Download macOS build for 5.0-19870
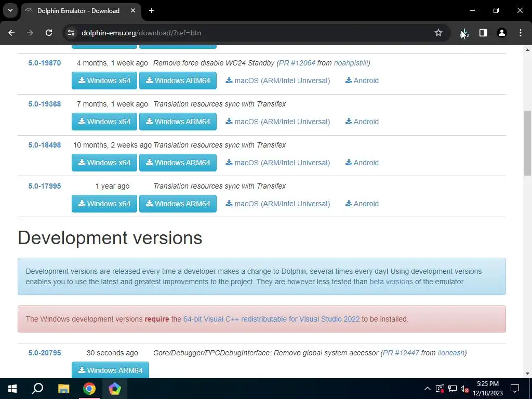Screen dimensions: 532x399 [278, 81]
